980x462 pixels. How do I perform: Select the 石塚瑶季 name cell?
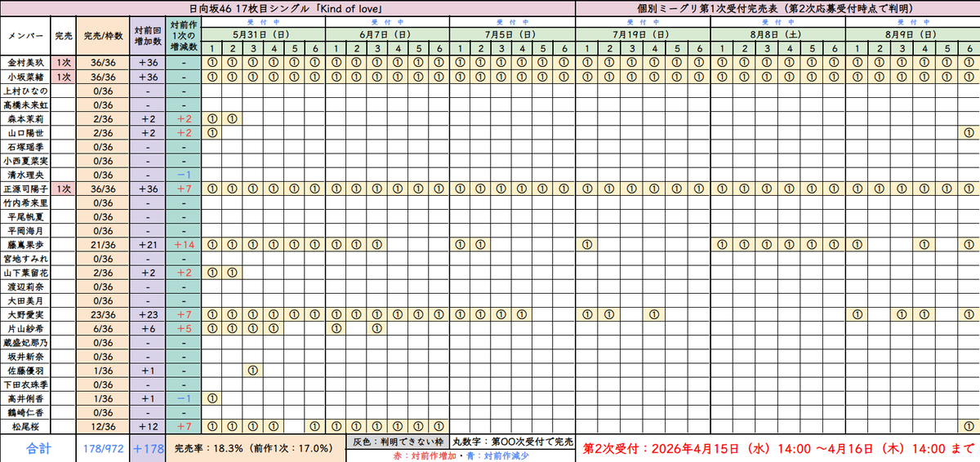pyautogui.click(x=25, y=146)
